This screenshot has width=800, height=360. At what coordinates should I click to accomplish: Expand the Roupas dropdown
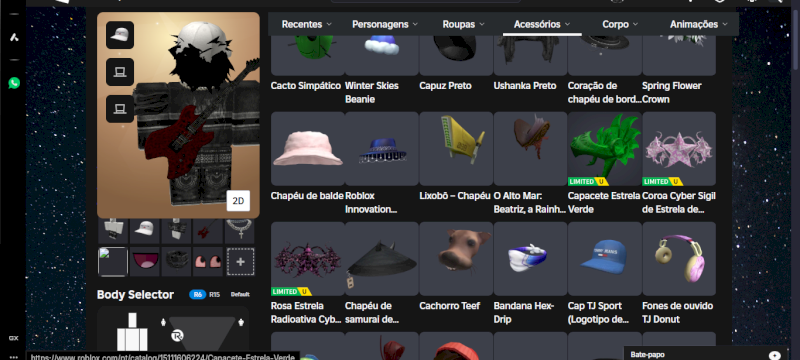pos(464,24)
